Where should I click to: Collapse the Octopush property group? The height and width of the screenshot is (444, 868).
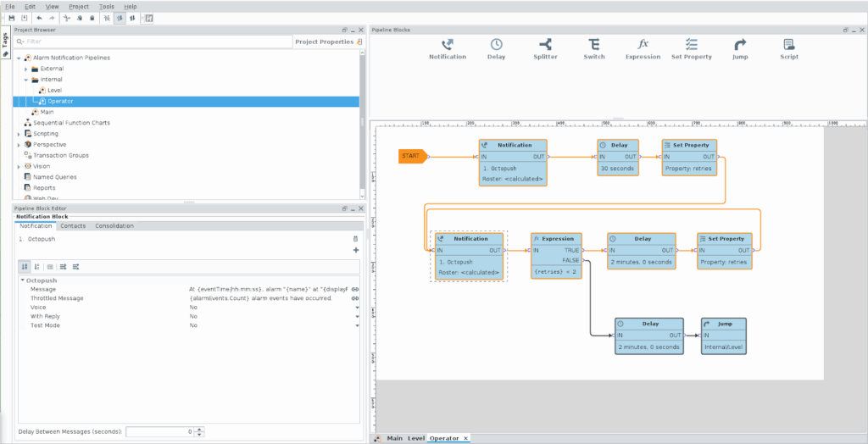click(x=22, y=280)
